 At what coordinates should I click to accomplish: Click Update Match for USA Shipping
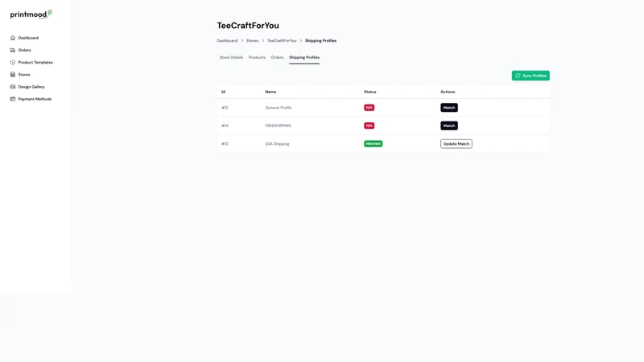click(456, 144)
